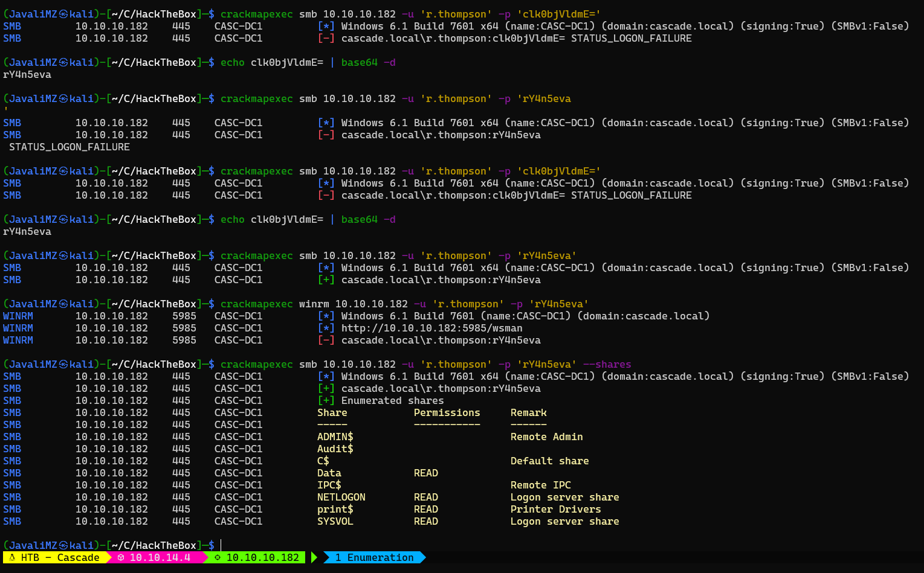Click READ permission in the NETLOGON row
Image resolution: width=924 pixels, height=573 pixels.
point(426,497)
